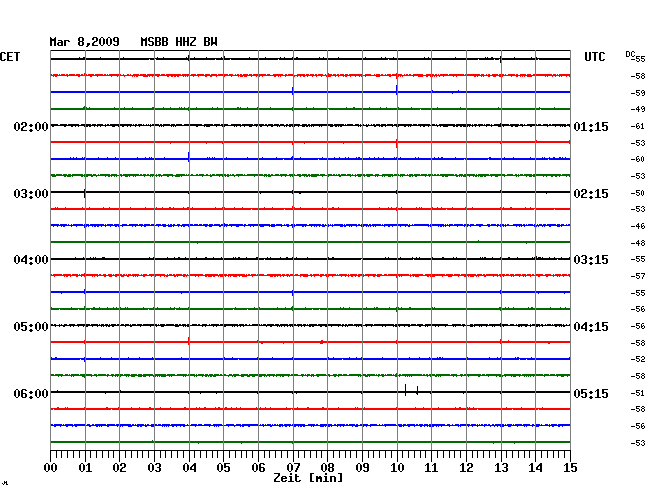
Task: Select the MSBB HHZ BW station label
Action: click(185, 42)
